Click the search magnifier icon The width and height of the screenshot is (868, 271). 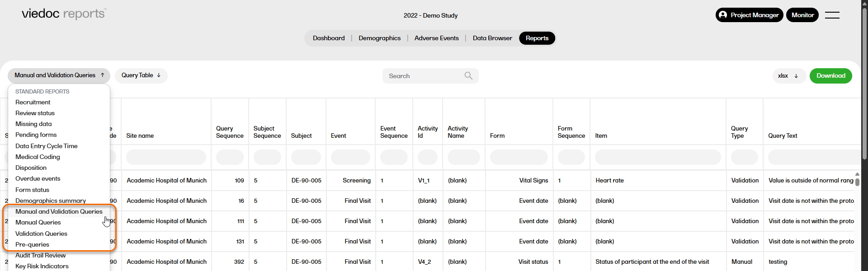(468, 76)
